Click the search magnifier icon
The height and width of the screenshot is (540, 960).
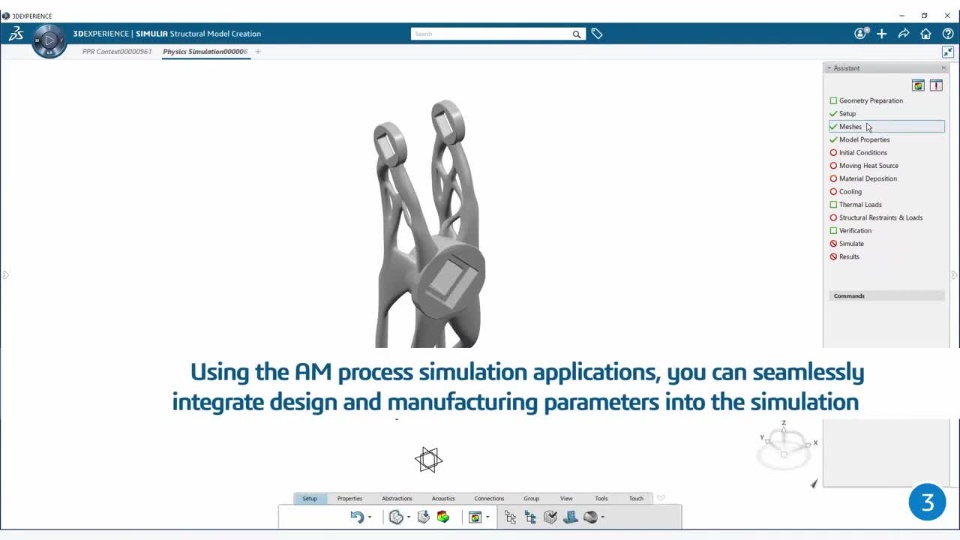tap(576, 34)
